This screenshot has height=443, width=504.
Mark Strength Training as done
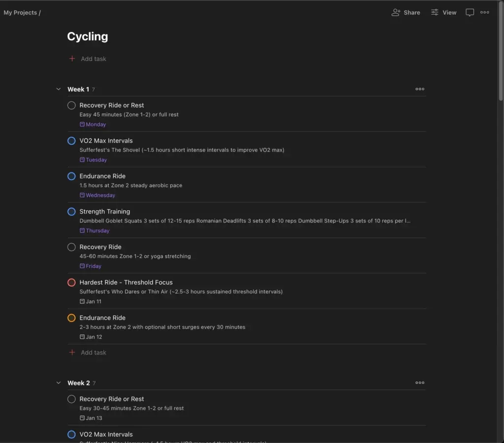click(71, 211)
